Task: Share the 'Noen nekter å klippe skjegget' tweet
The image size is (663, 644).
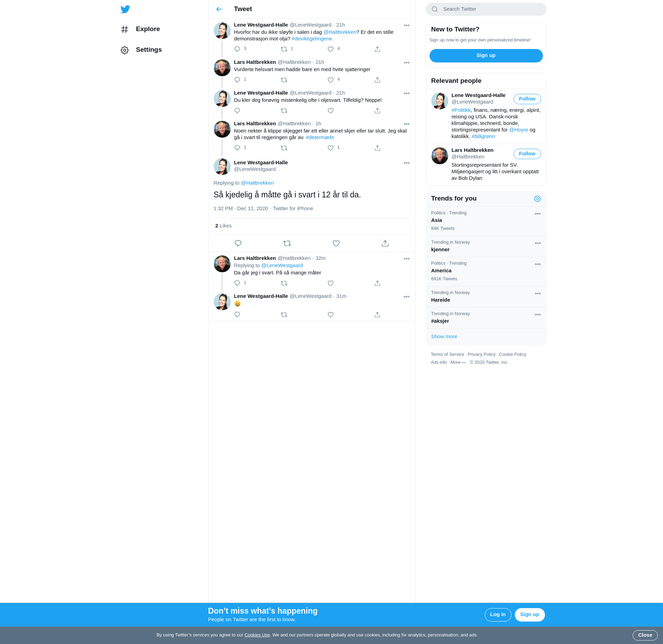Action: [377, 148]
